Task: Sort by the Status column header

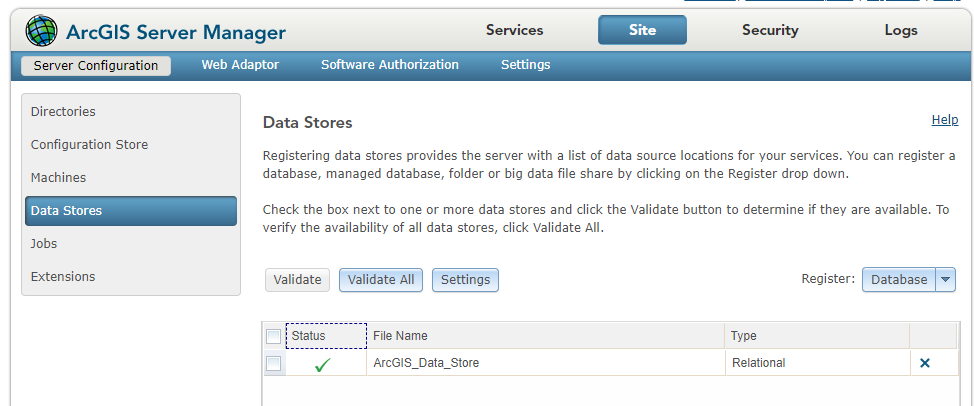Action: coord(326,336)
